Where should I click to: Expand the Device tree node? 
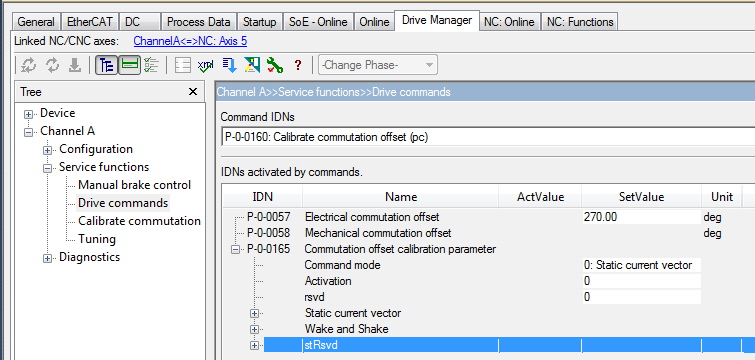point(29,114)
